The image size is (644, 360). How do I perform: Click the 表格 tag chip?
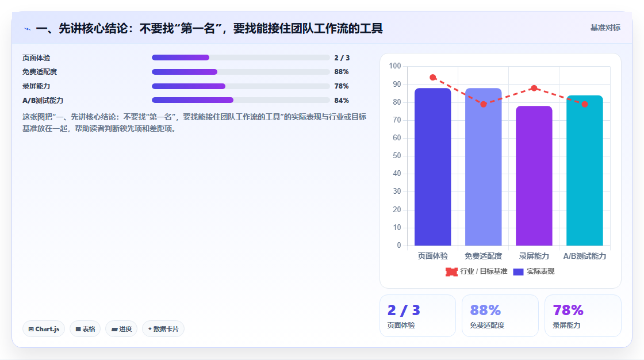coord(85,329)
